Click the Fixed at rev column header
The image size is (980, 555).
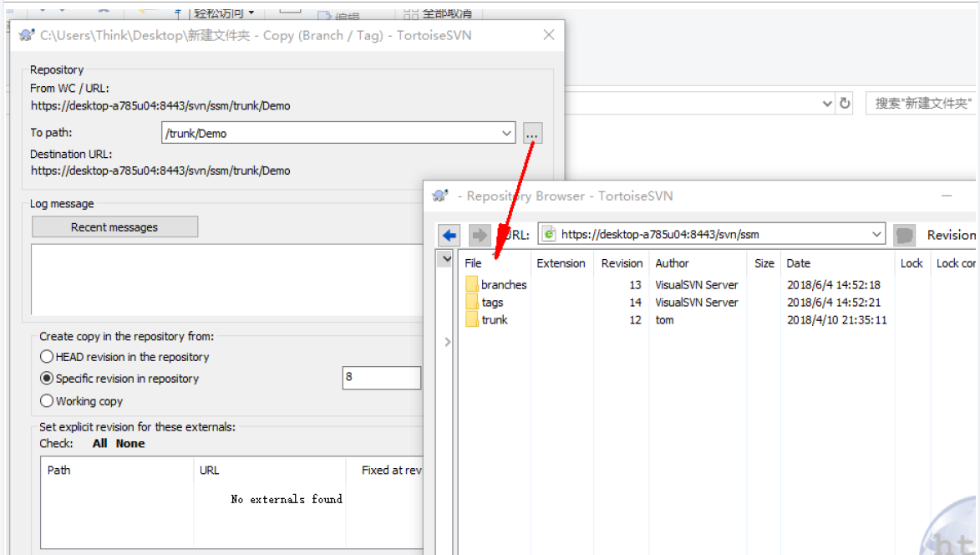(x=392, y=470)
